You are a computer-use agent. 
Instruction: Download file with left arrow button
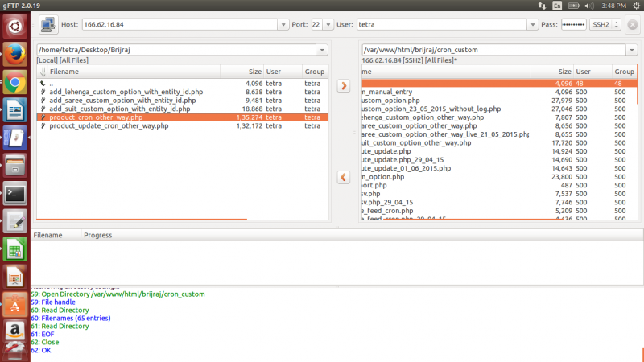(344, 177)
